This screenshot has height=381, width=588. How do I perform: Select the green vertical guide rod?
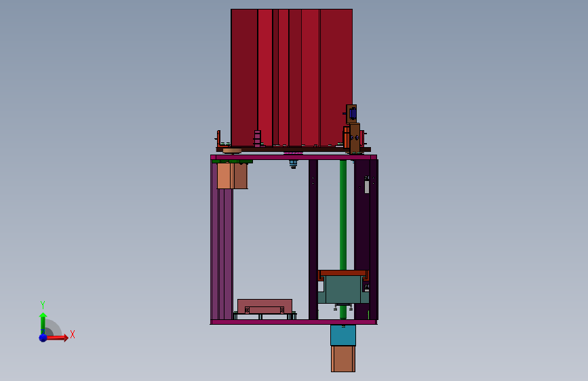coord(342,215)
